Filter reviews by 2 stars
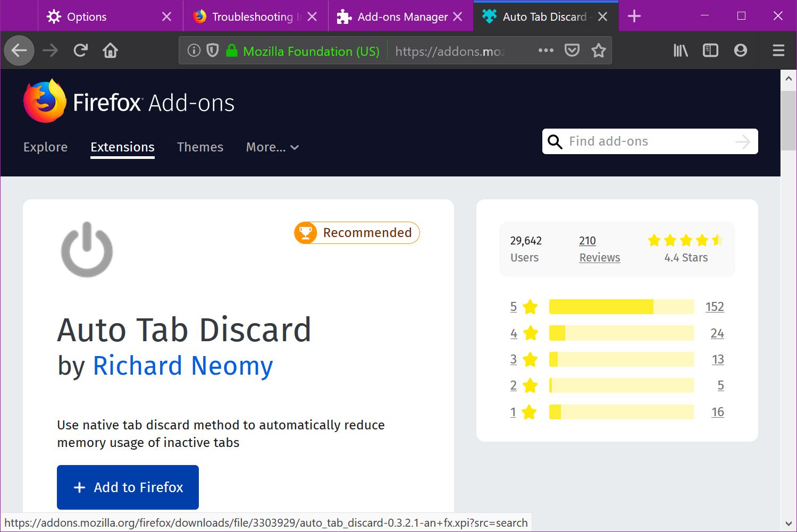The image size is (797, 532). [x=524, y=385]
